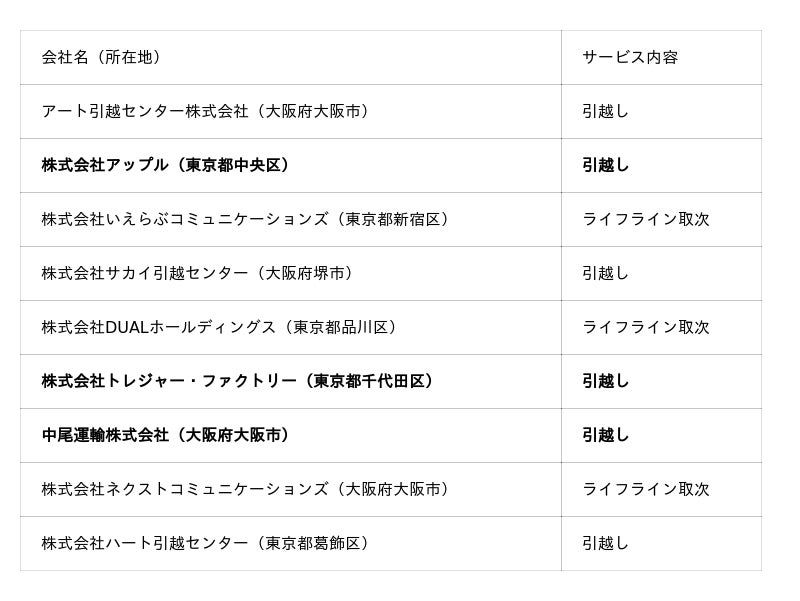Click ライフライン取次 in the いえらぶコミュニケーションズ row
This screenshot has width=800, height=601.
tap(645, 220)
